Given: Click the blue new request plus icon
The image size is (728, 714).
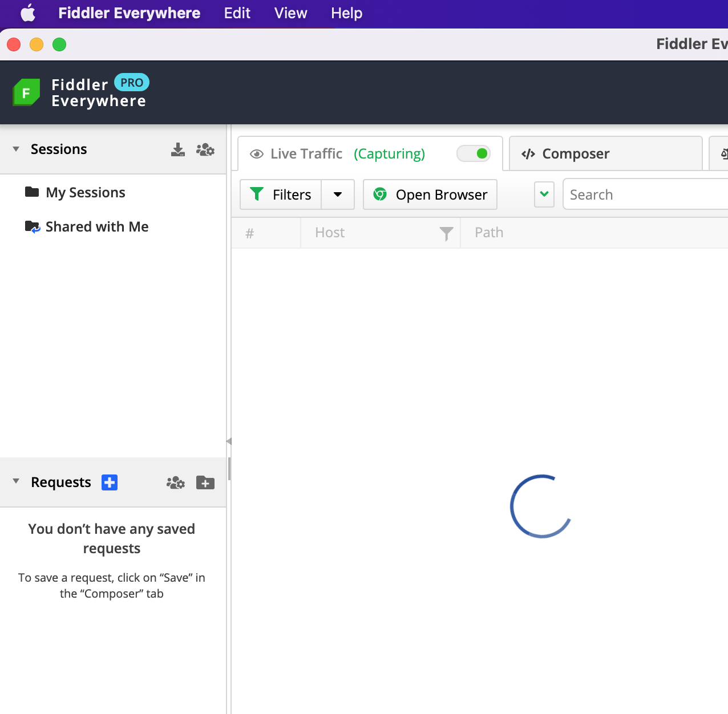Looking at the screenshot, I should coord(110,482).
